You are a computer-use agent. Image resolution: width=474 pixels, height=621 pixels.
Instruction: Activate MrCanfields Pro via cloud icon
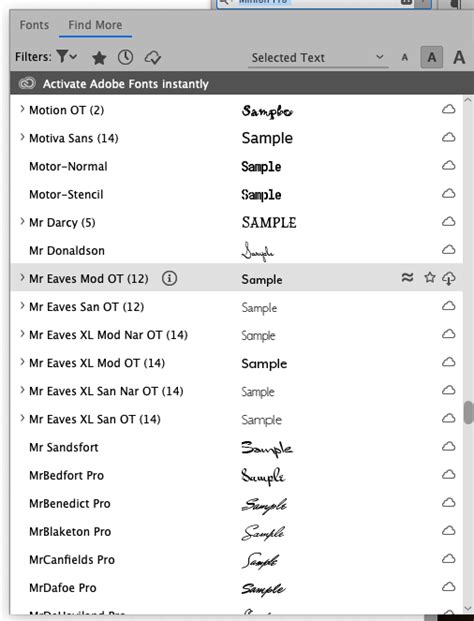[x=448, y=559]
